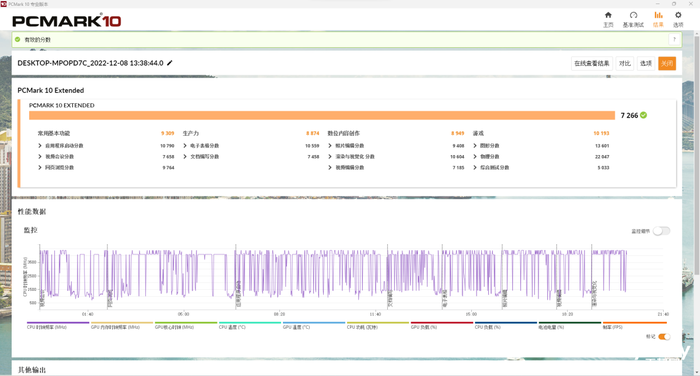
Task: Select the GPU 负载 (%) red legend line
Action: (442, 325)
